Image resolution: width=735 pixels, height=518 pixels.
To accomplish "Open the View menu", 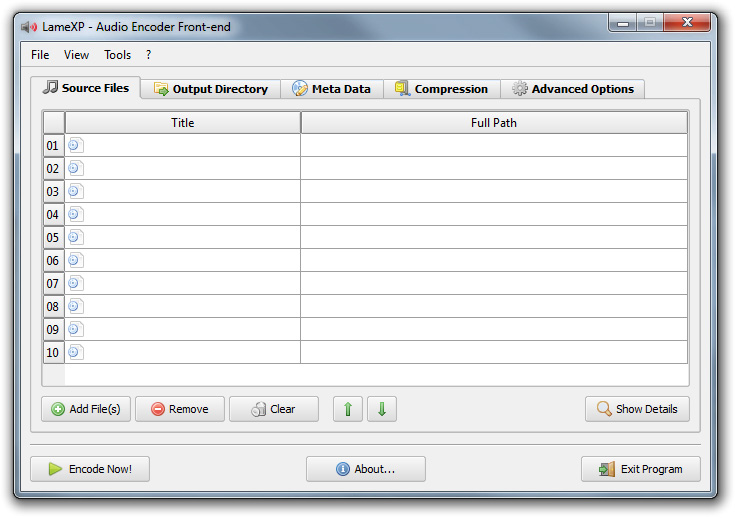I will click(76, 55).
